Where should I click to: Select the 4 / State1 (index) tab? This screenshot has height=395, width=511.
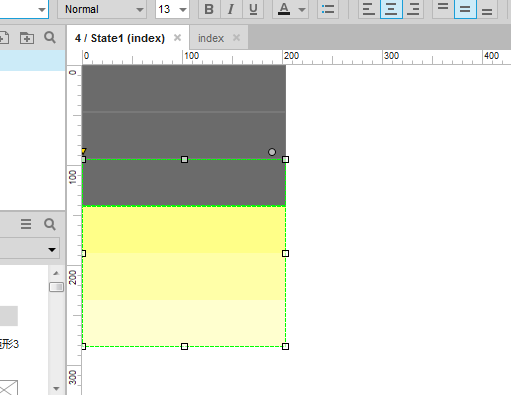click(x=120, y=38)
